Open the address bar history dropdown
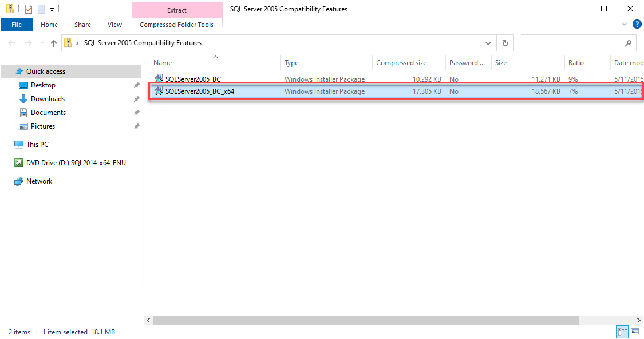644x339 pixels. (488, 43)
